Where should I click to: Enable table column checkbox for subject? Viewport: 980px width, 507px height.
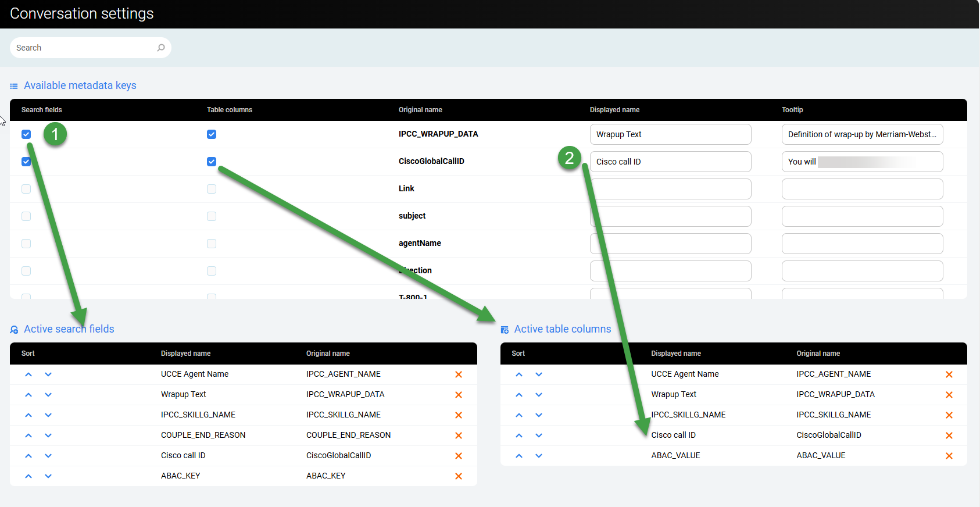click(x=212, y=216)
